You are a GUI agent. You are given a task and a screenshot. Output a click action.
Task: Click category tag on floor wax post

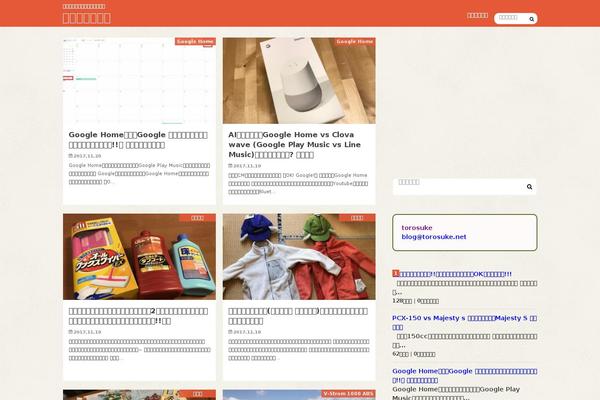(x=197, y=217)
